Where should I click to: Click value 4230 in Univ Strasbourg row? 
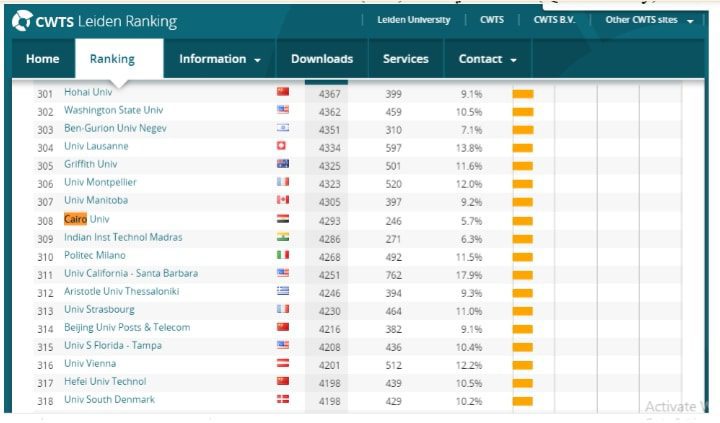(330, 311)
